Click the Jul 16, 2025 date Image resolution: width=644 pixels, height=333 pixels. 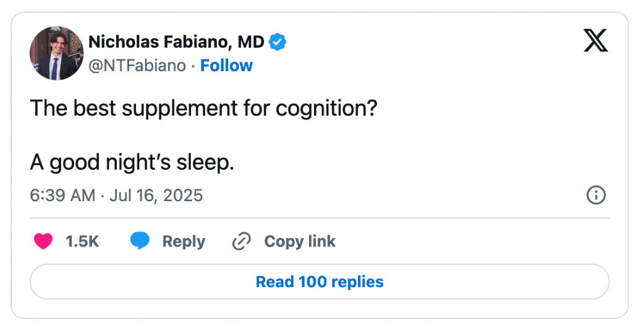point(156,195)
